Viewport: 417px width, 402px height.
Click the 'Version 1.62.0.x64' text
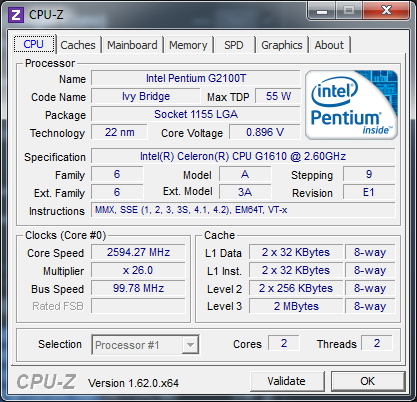coord(133,383)
